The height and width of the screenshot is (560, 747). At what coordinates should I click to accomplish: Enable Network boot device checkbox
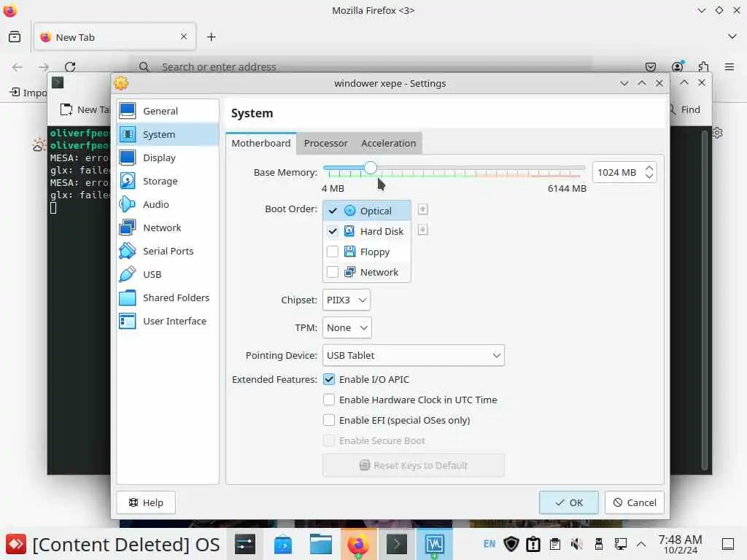pyautogui.click(x=333, y=272)
